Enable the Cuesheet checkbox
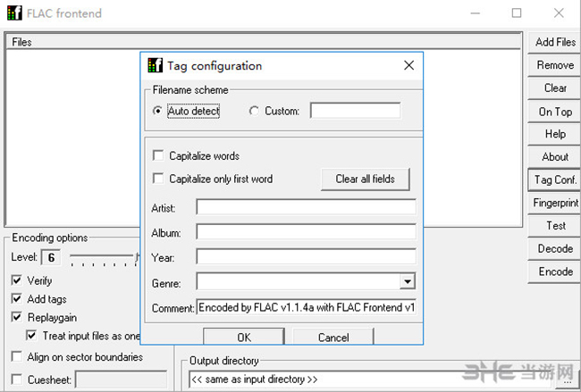 point(17,379)
